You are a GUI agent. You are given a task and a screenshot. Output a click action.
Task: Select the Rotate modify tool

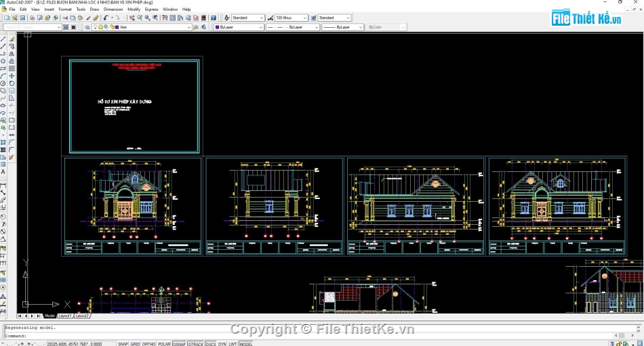pyautogui.click(x=12, y=83)
